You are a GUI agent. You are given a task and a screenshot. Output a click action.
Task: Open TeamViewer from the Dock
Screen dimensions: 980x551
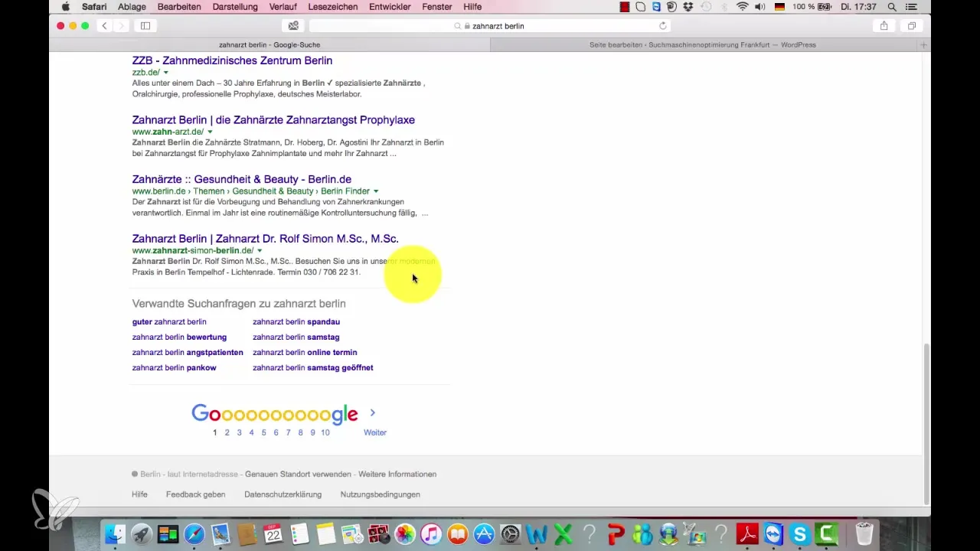tap(774, 533)
